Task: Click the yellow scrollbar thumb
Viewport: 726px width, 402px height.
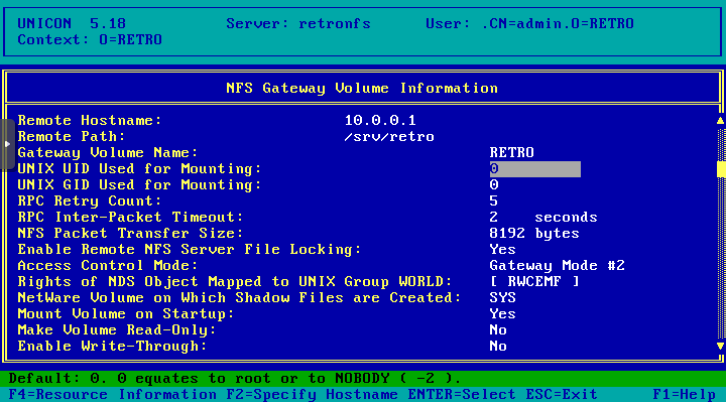Action: pyautogui.click(x=720, y=169)
